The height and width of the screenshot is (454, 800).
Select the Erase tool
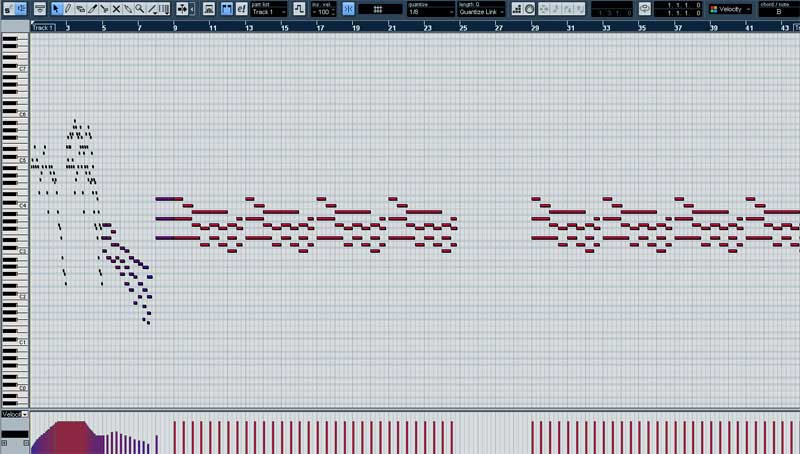coord(80,9)
